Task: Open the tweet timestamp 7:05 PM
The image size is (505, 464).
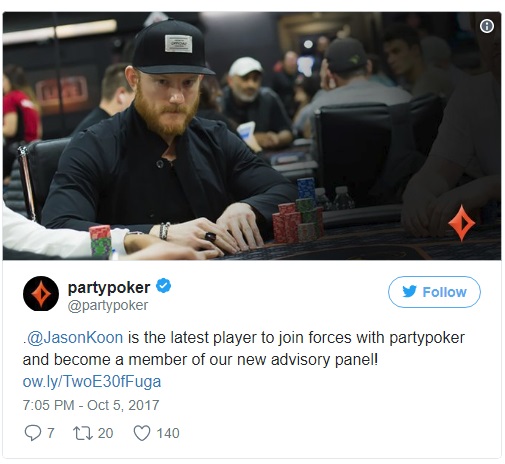Action: tap(48, 405)
